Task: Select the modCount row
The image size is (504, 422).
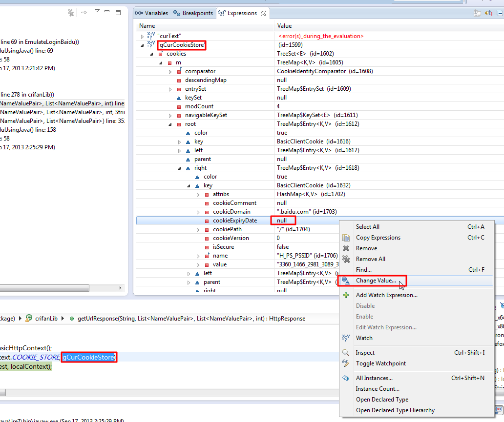Action: 199,106
